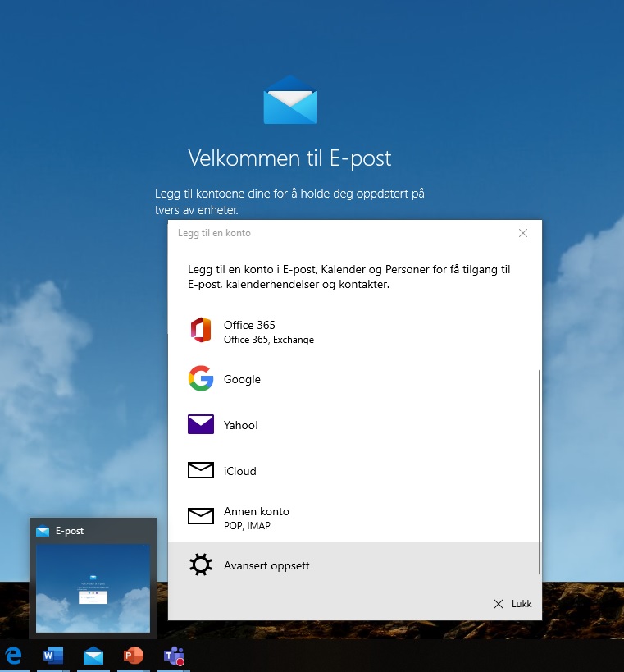Choose Annen konto POP, IMAP label
This screenshot has height=672, width=624.
257,518
